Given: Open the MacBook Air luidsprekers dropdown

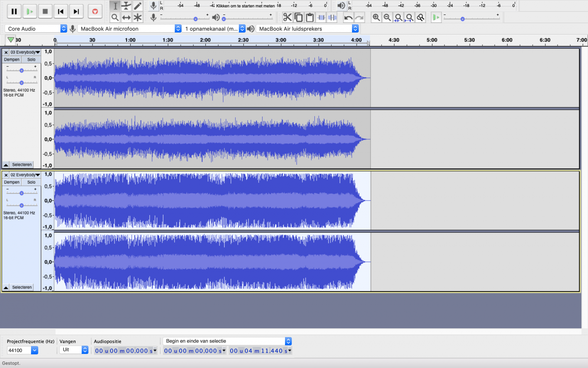Looking at the screenshot, I should point(307,29).
